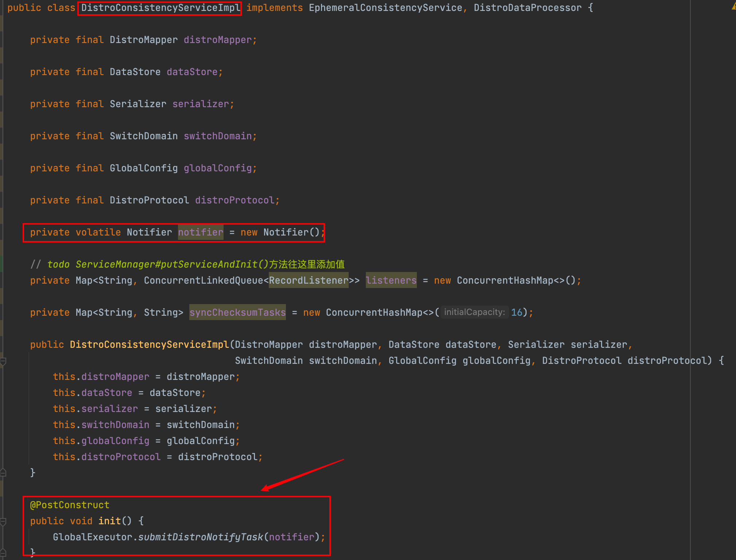Click the init method name
Image resolution: width=736 pixels, height=560 pixels.
[x=109, y=521]
